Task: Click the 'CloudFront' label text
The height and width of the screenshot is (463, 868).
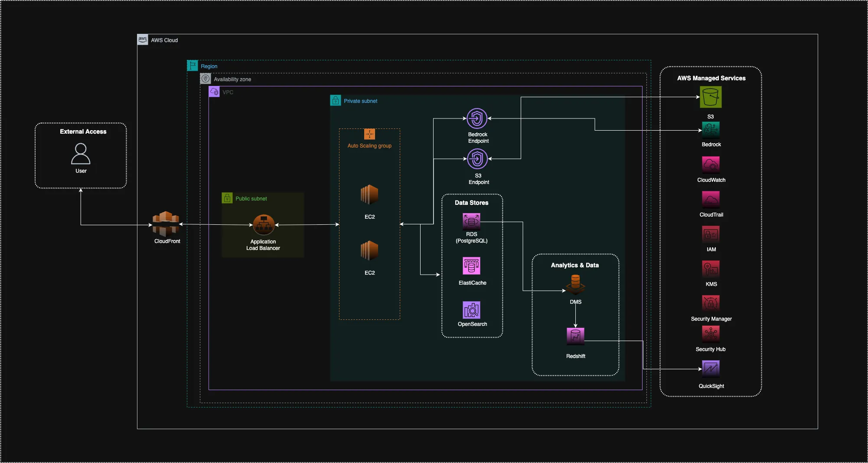Action: point(167,241)
